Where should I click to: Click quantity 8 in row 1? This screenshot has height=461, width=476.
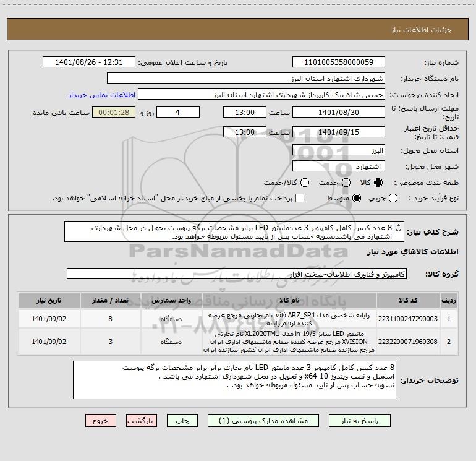pos(111,319)
